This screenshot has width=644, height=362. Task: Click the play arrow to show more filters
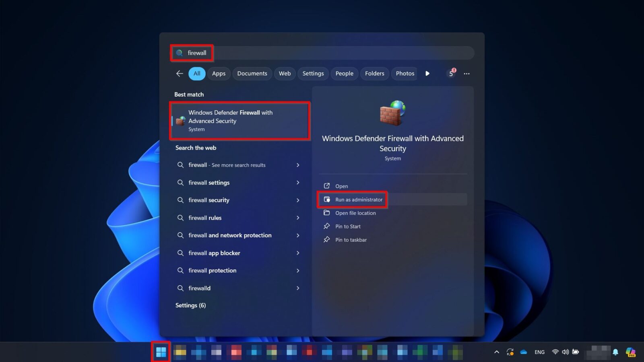click(x=427, y=74)
